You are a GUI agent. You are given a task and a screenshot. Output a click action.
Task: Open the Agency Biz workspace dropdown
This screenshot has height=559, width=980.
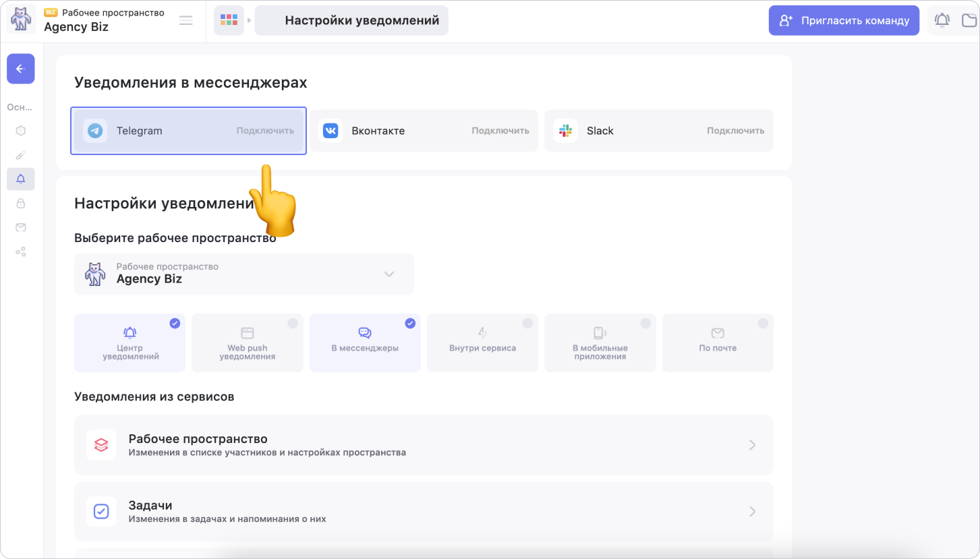243,274
